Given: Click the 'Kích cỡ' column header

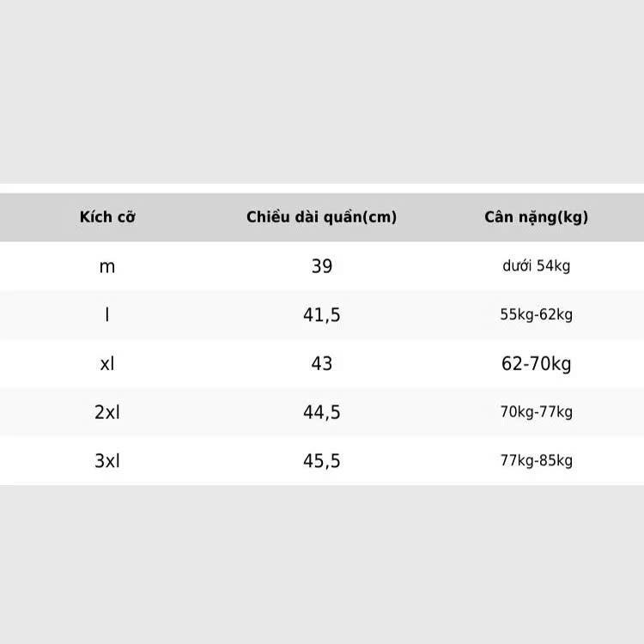Looking at the screenshot, I should click(x=107, y=217).
